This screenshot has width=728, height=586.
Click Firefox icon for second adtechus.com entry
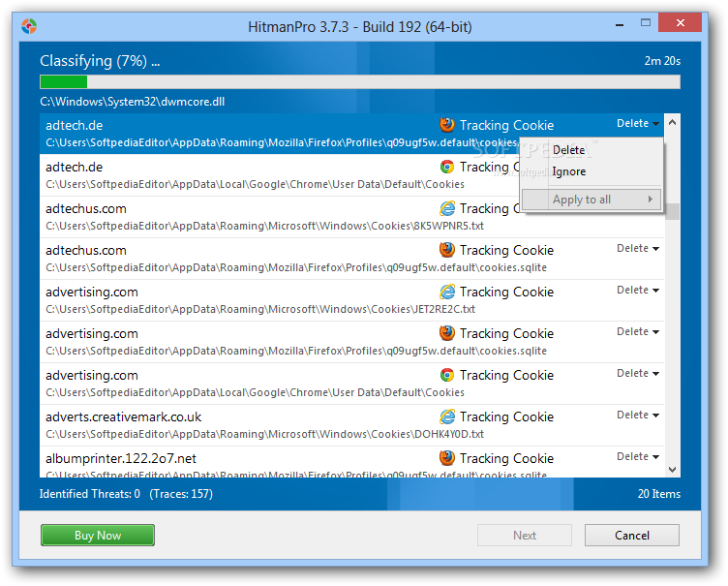(446, 250)
